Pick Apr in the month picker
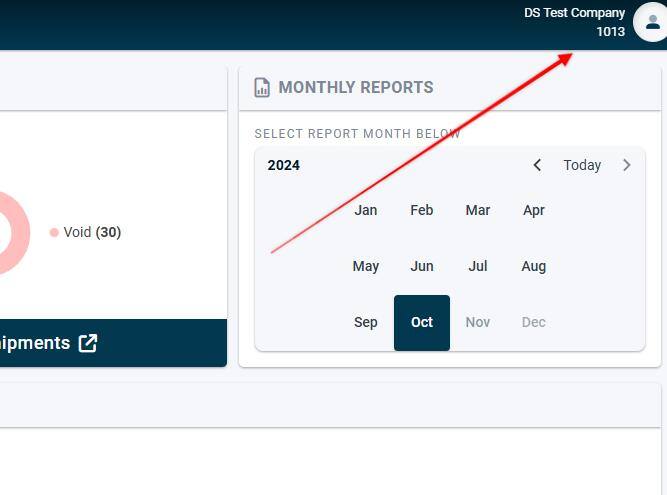The width and height of the screenshot is (667, 495). pos(534,210)
